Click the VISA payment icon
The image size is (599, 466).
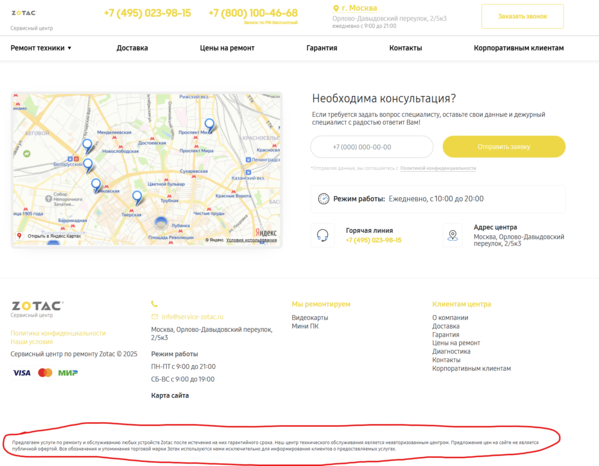[x=22, y=373]
